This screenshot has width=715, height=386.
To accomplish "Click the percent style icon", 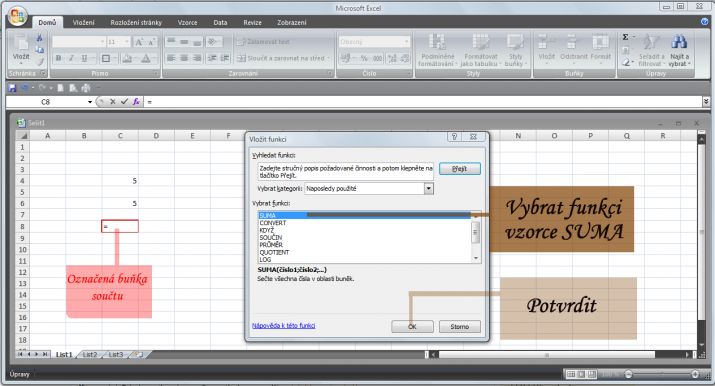I will 364,58.
